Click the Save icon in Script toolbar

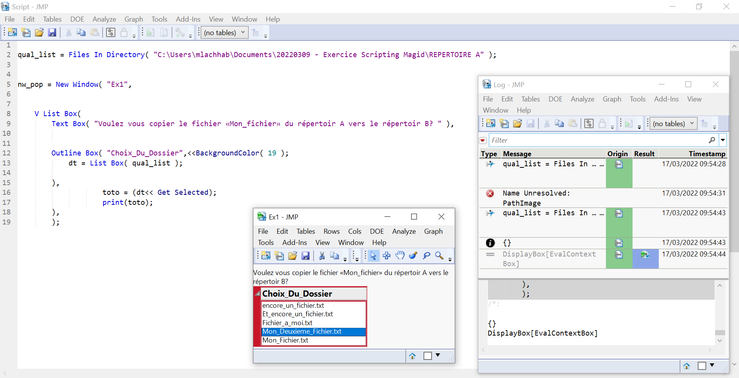click(52, 33)
